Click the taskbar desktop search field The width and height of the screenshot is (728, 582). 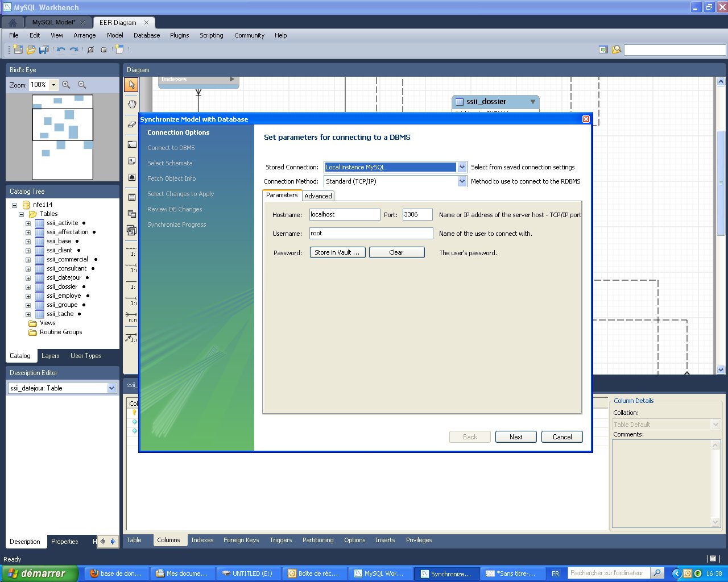click(608, 573)
